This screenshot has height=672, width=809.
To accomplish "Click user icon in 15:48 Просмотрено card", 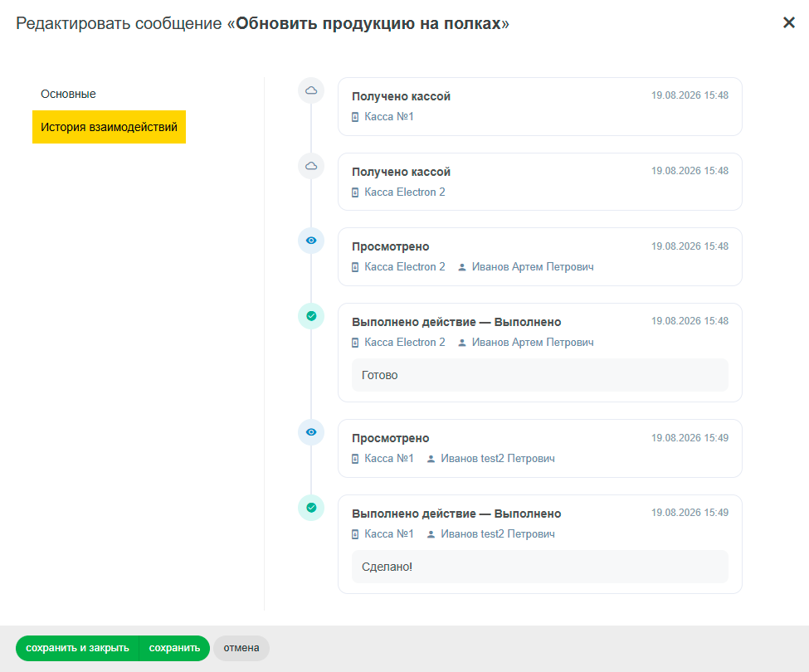I will [x=462, y=267].
